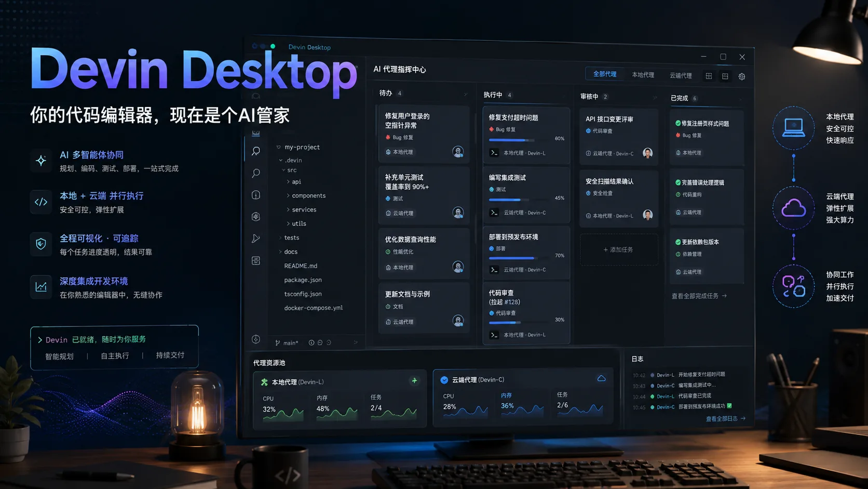The height and width of the screenshot is (489, 868).
Task: Click the green star icon beside 本地代理 (Devin-L)
Action: click(x=264, y=382)
